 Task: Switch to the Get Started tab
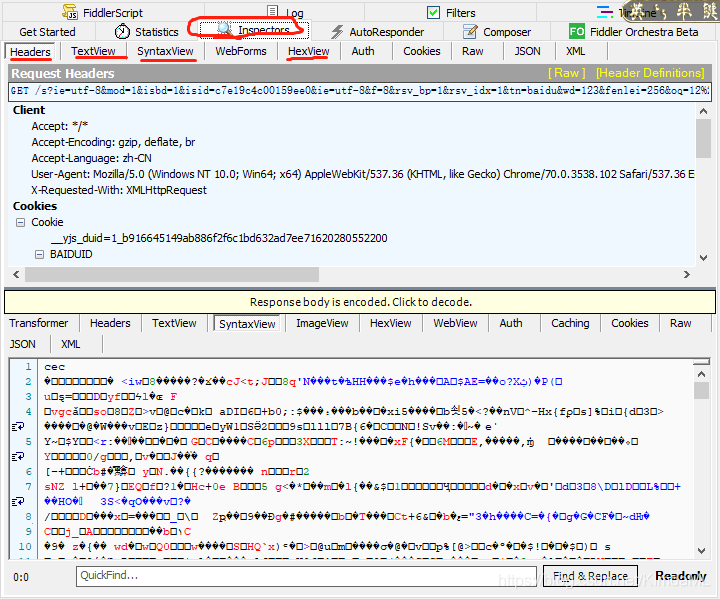point(47,32)
